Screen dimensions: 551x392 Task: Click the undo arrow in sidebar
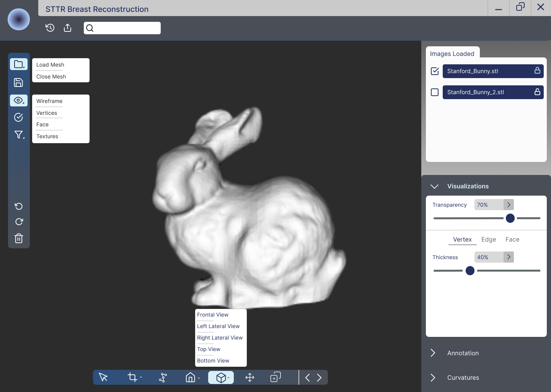coord(19,206)
